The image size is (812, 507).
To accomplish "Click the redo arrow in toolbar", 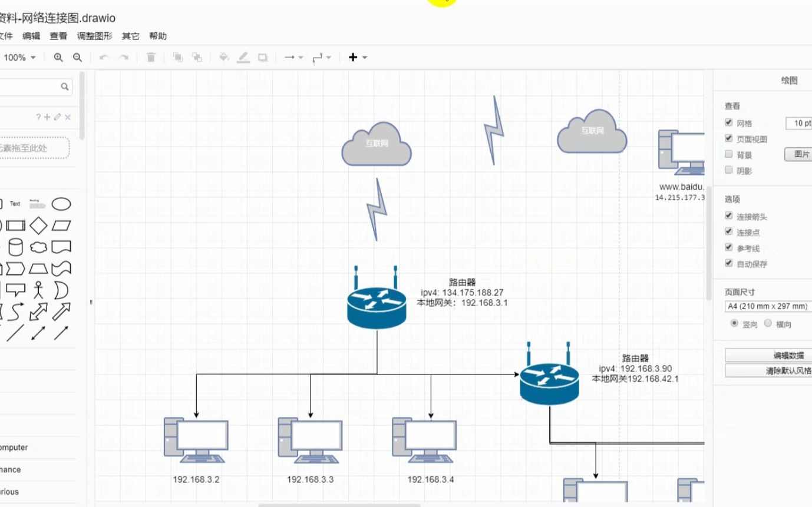I will pyautogui.click(x=123, y=57).
